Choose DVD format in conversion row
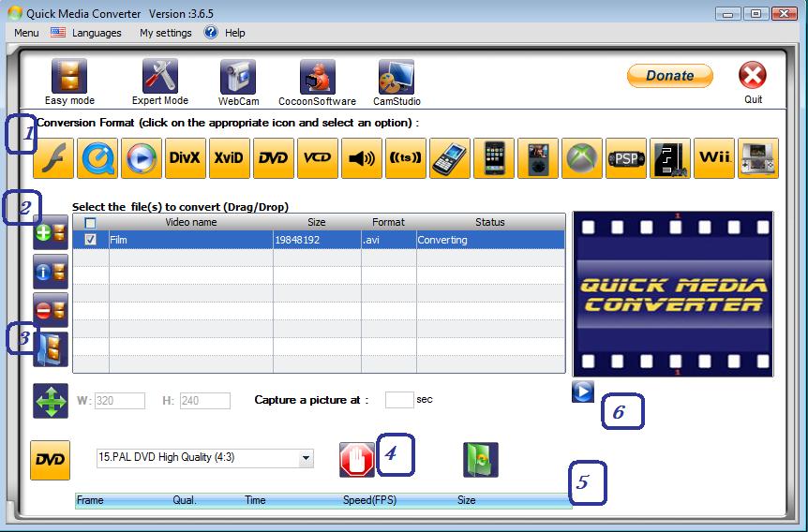 [274, 158]
